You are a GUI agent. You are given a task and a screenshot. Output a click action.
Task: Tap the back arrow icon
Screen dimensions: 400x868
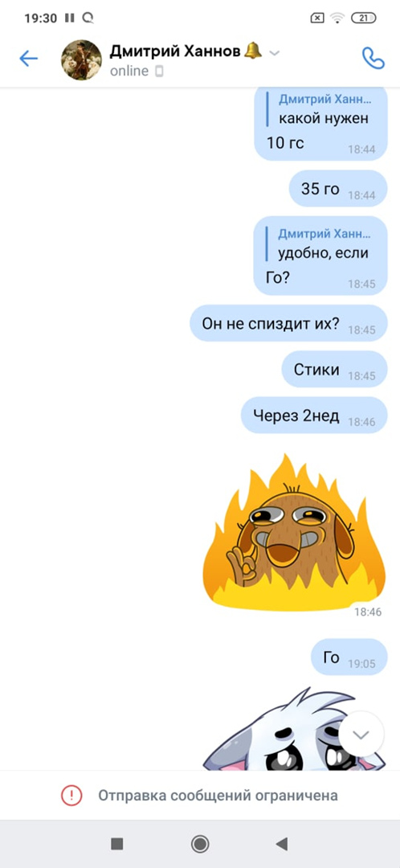click(x=28, y=59)
